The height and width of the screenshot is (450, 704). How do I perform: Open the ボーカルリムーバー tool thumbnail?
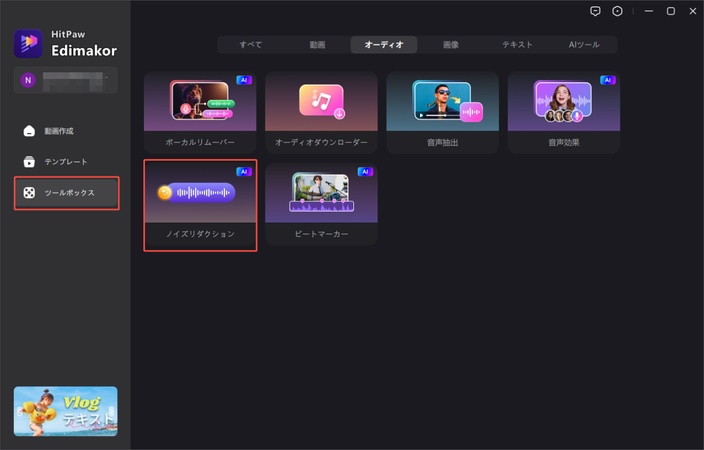(200, 101)
